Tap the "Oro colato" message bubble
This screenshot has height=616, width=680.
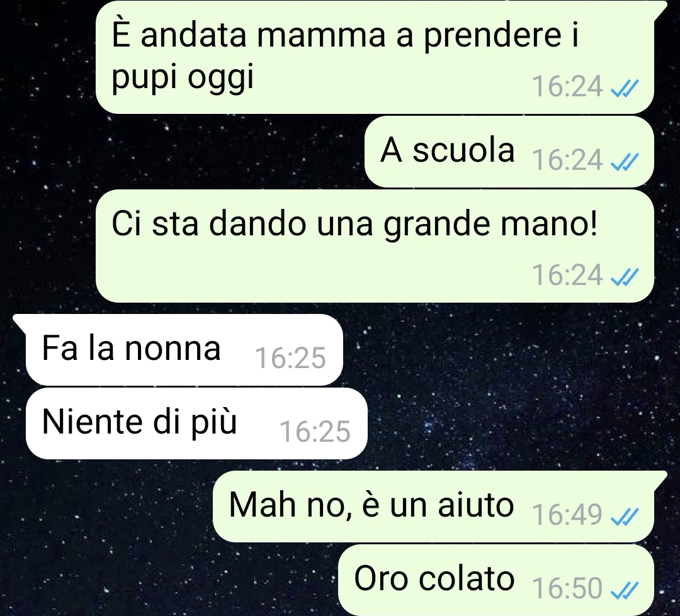[496, 580]
